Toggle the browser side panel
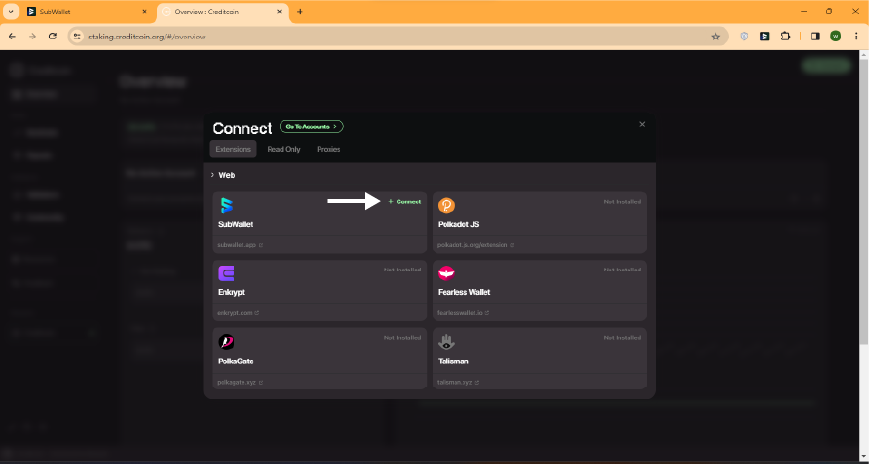 [x=815, y=36]
